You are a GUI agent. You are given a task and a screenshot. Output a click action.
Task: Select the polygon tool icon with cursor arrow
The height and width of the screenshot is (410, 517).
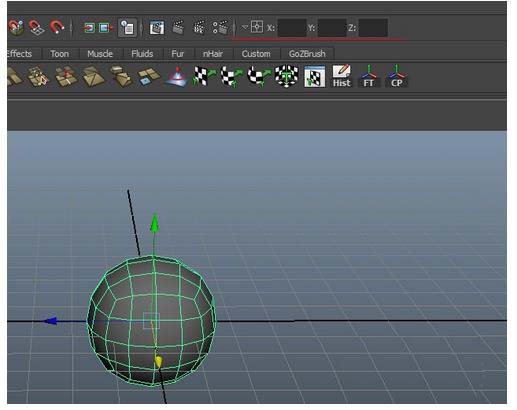pos(38,77)
